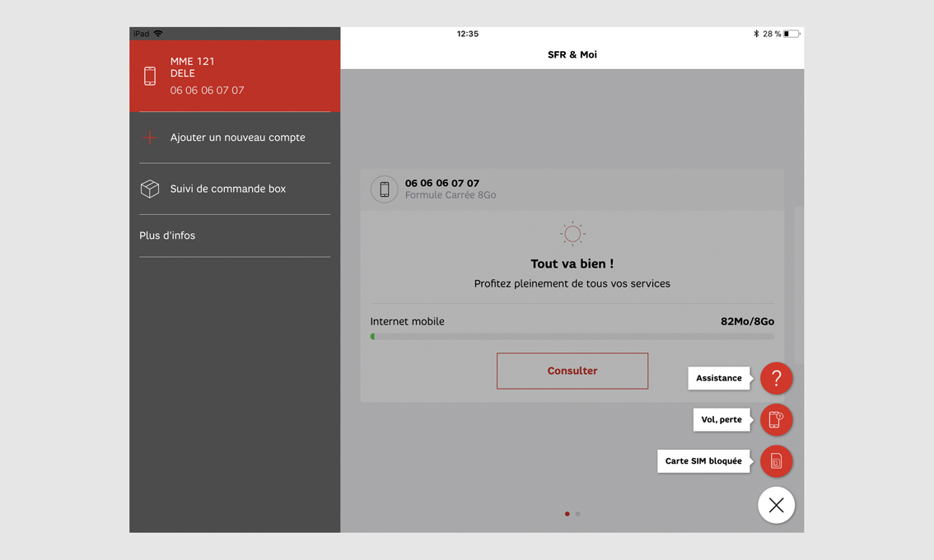Click the Vol, perte label

[x=722, y=420]
